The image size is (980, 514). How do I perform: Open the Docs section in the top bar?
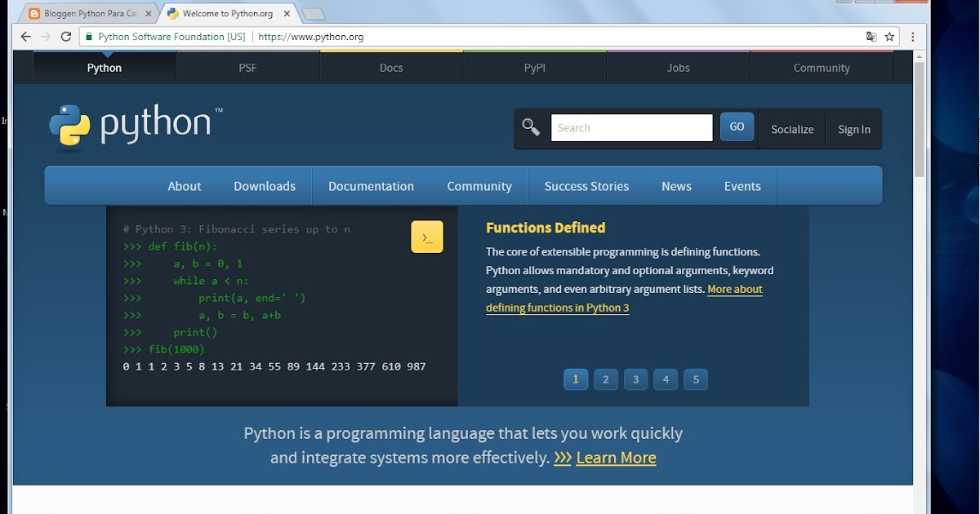point(391,67)
